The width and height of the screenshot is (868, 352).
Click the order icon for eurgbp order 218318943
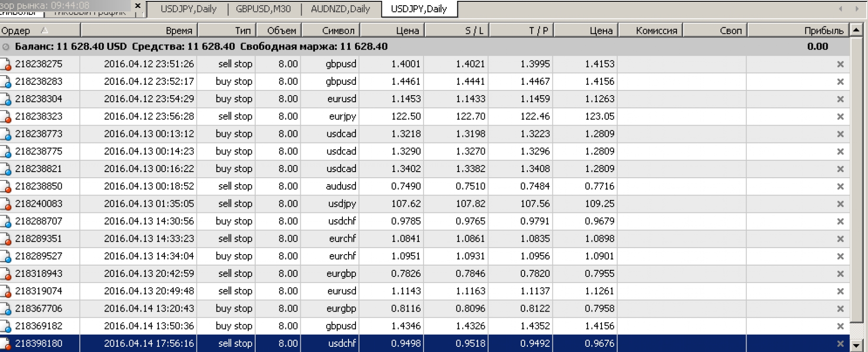[x=6, y=274]
